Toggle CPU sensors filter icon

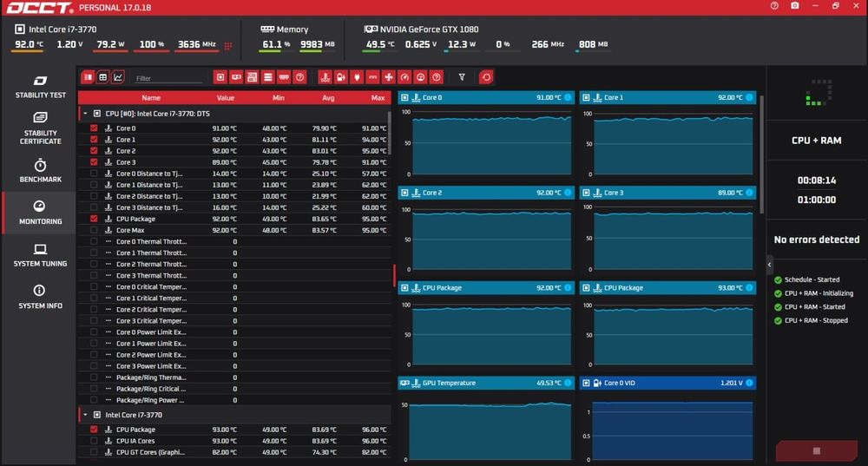click(220, 77)
